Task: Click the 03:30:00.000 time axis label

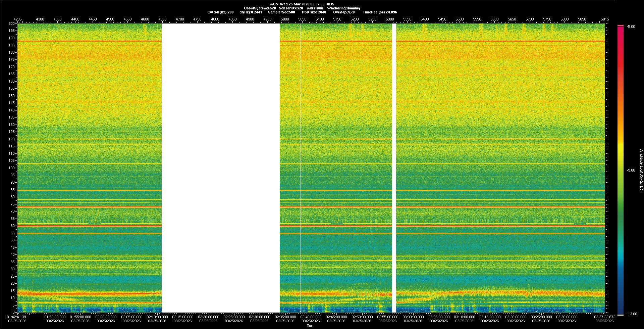Action: [x=567, y=317]
